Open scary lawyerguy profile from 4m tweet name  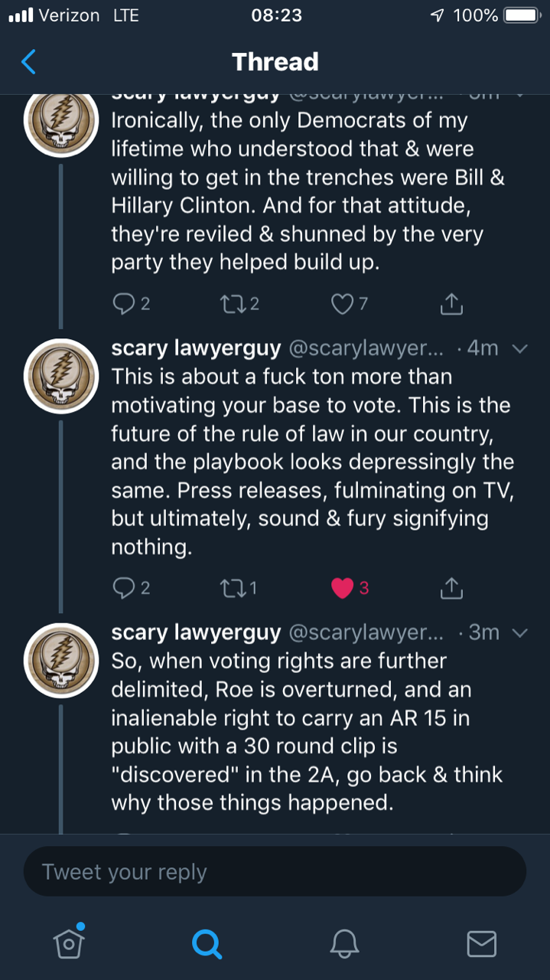pyautogui.click(x=196, y=348)
